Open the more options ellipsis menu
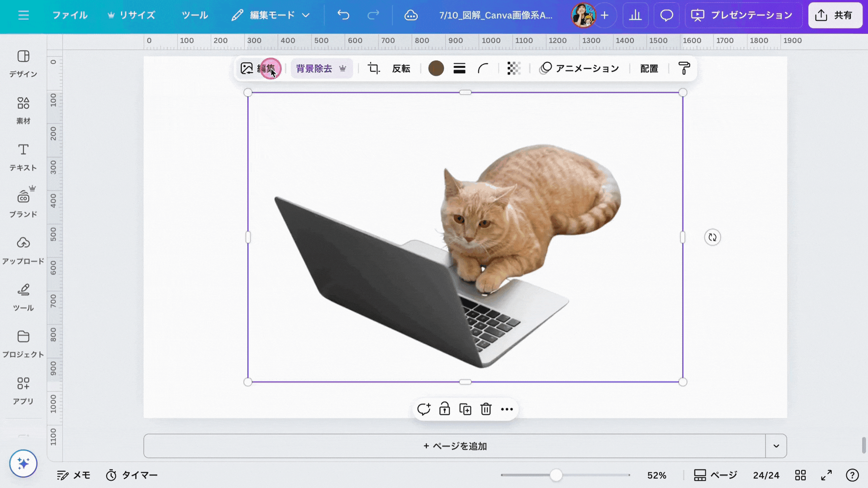 pyautogui.click(x=507, y=409)
